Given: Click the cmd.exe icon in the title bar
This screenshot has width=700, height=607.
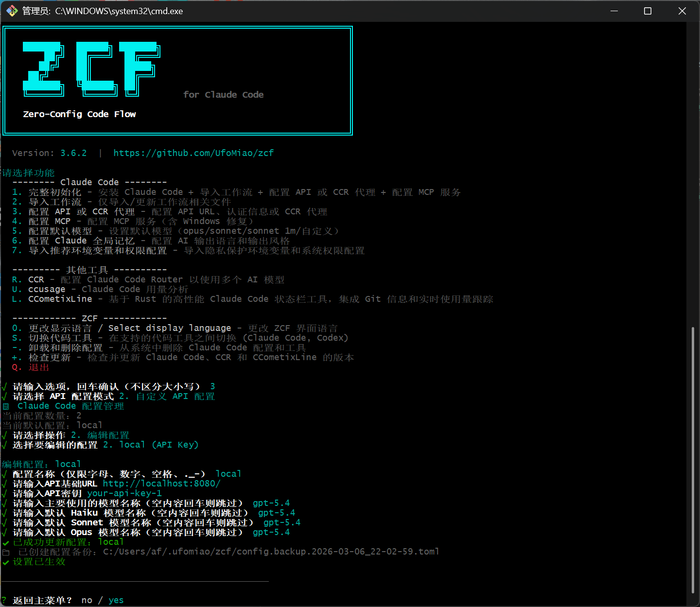Looking at the screenshot, I should pos(12,11).
